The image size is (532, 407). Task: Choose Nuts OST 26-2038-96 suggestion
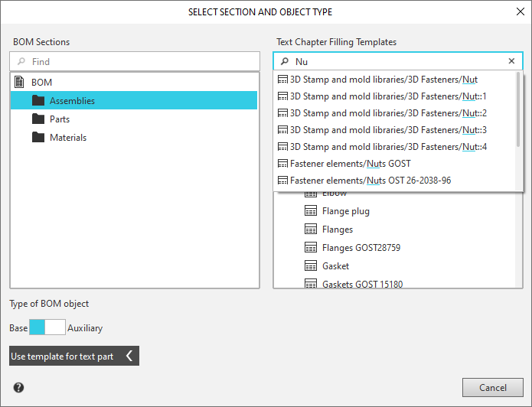pyautogui.click(x=370, y=181)
